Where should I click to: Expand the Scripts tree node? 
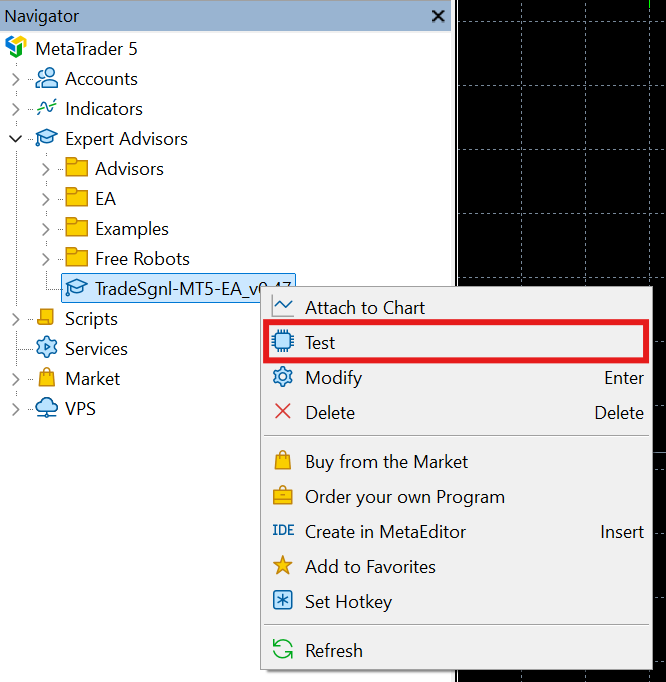[16, 319]
